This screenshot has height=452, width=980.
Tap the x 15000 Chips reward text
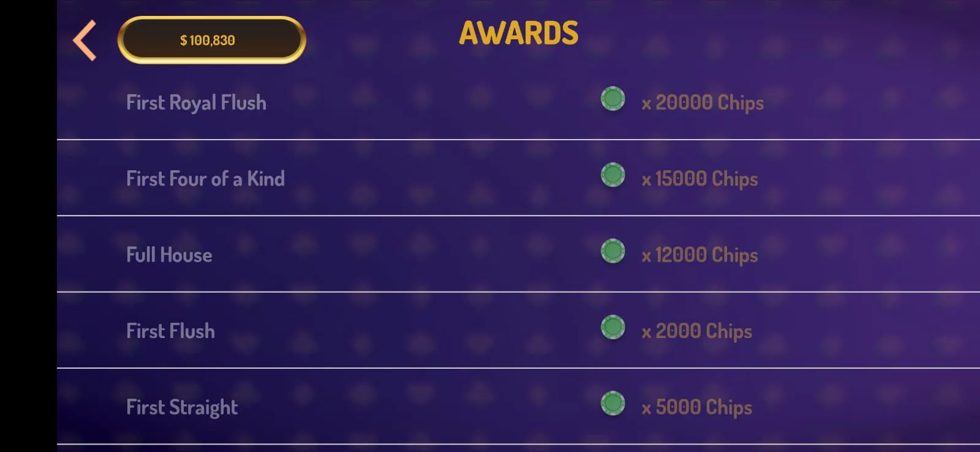click(x=699, y=179)
